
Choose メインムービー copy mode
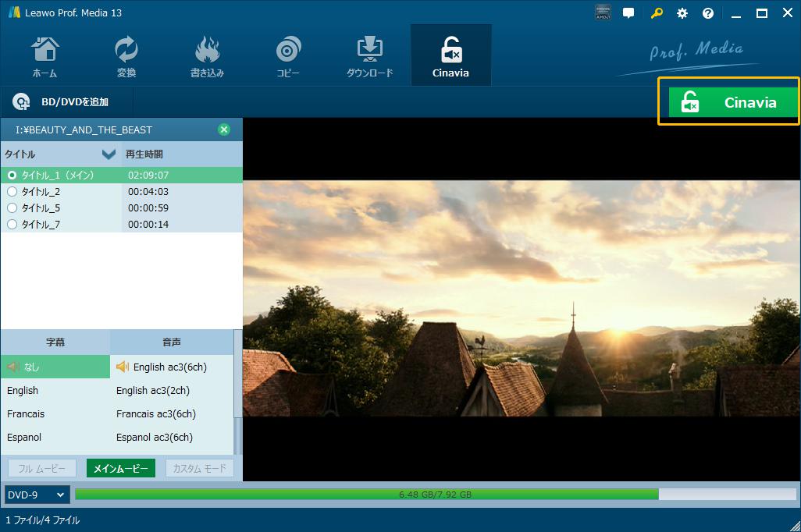point(120,468)
